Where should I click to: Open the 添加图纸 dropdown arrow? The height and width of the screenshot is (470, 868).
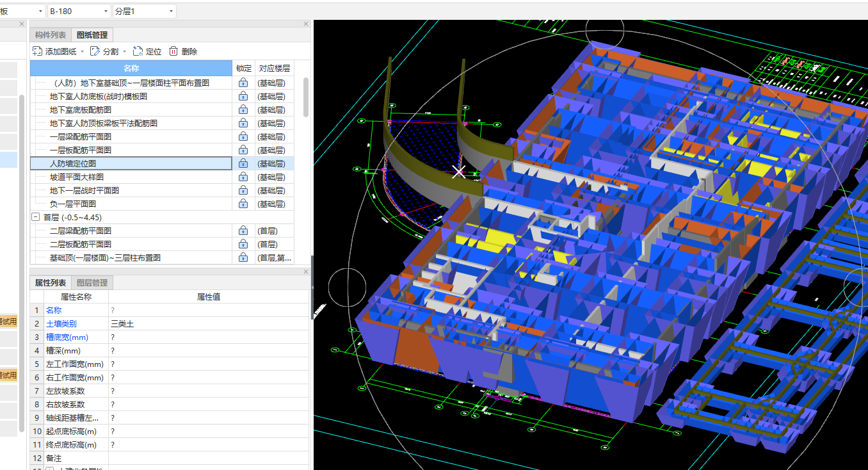pos(82,52)
